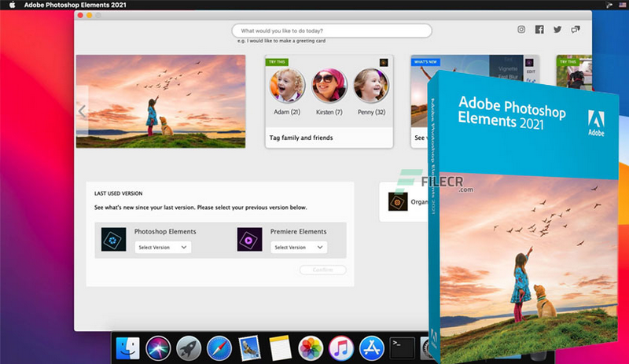The image size is (629, 364).
Task: Select Adam (21) face thumbnail
Action: pyautogui.click(x=287, y=86)
